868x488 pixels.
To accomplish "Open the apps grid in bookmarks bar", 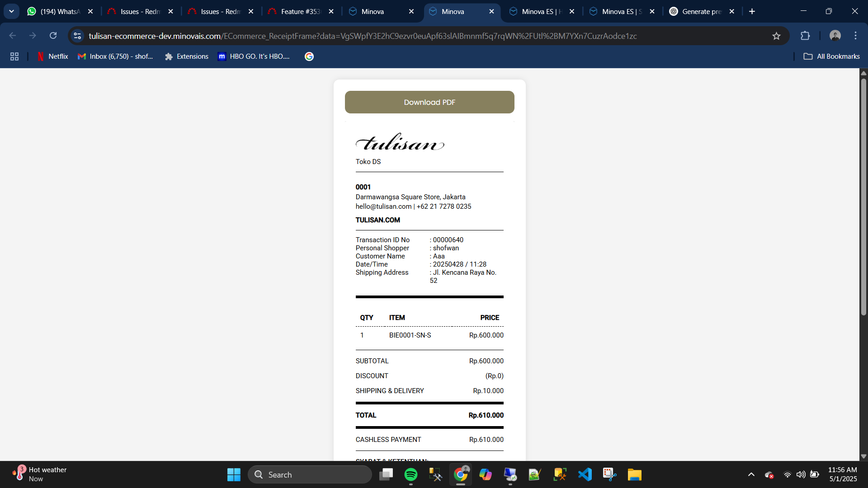I will 14,56.
